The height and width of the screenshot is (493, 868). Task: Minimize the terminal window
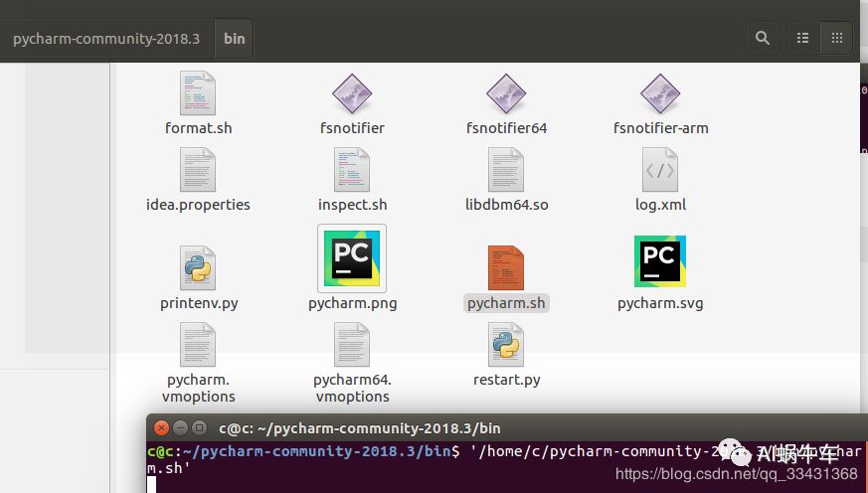(181, 427)
